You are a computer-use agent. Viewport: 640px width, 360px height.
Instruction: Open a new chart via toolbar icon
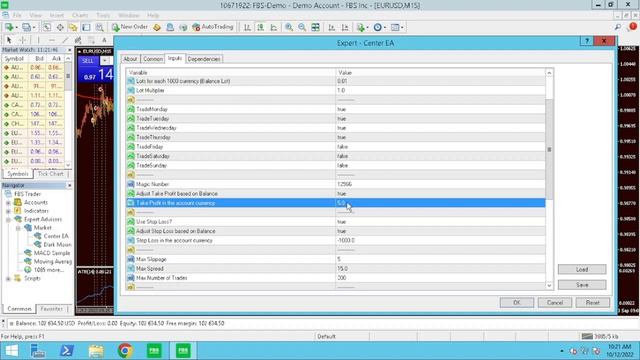point(8,27)
